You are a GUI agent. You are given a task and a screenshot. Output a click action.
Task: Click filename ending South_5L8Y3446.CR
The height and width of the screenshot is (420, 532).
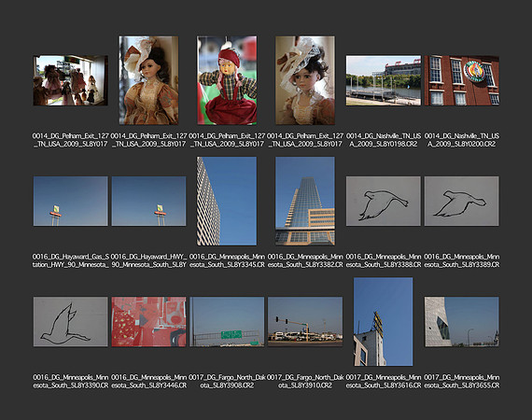point(148,382)
